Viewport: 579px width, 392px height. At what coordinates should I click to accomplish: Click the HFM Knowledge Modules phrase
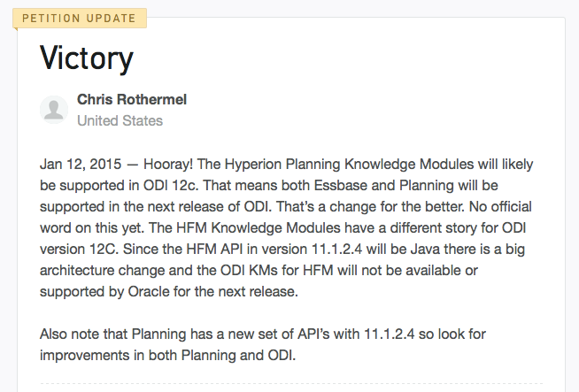coord(259,227)
